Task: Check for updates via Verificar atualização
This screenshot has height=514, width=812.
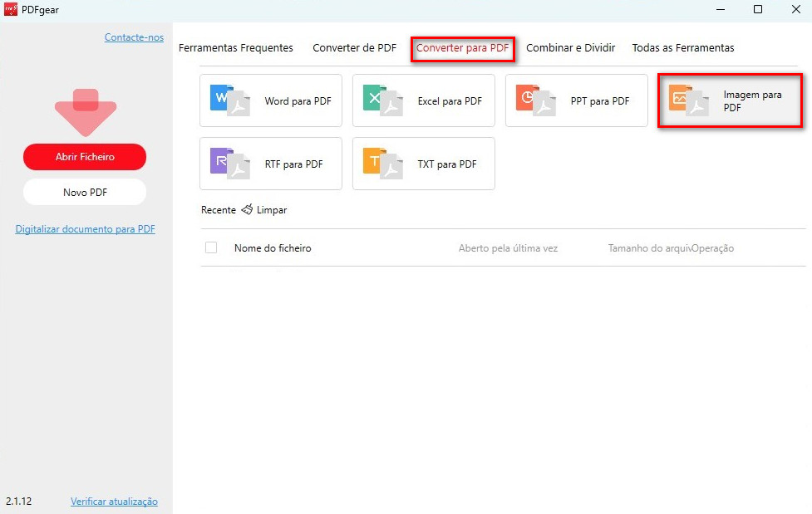Action: [x=115, y=501]
